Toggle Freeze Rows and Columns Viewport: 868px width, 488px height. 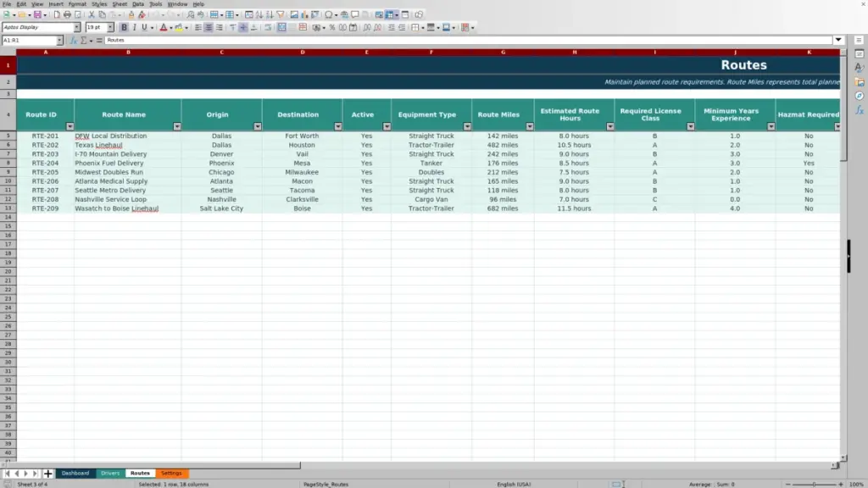390,15
